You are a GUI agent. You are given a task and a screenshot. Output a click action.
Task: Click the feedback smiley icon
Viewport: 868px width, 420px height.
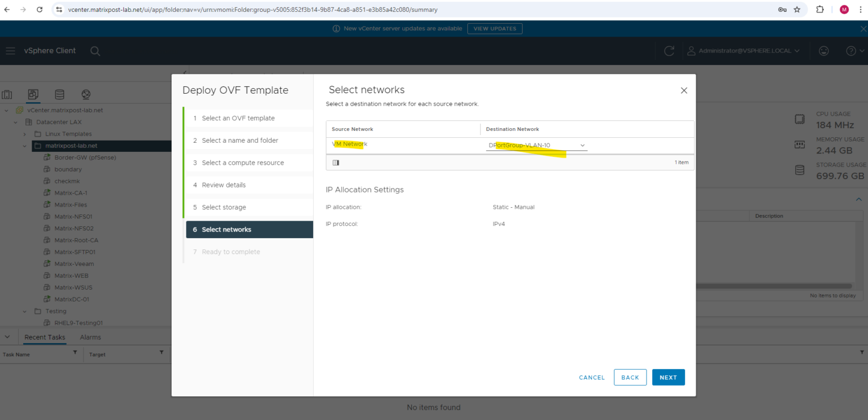click(823, 51)
